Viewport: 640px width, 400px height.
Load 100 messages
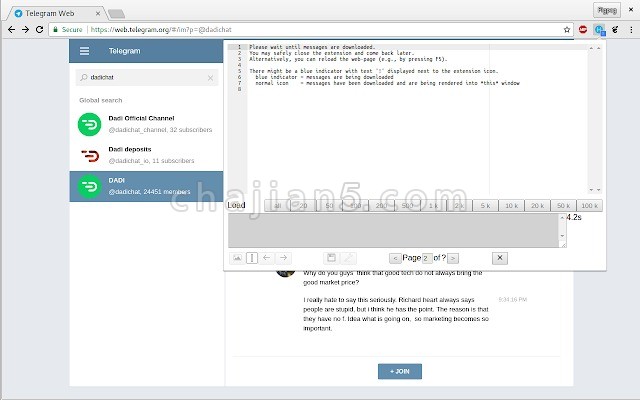pos(356,206)
